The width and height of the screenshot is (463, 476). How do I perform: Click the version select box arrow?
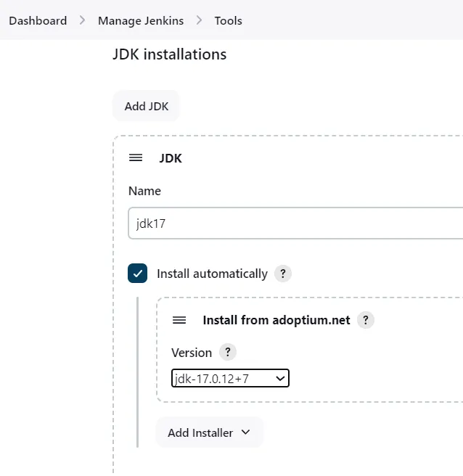[280, 379]
